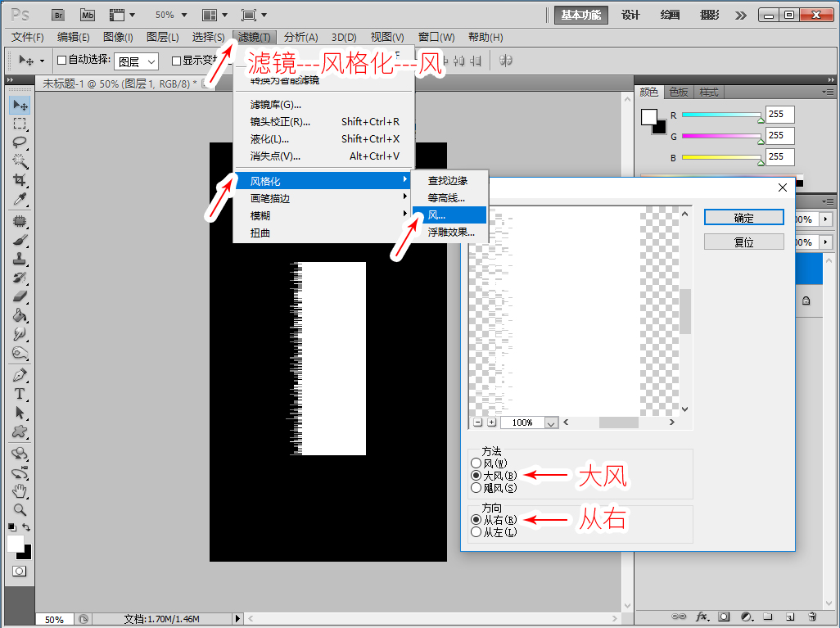Click the G channel color slider
The image size is (840, 628).
721,136
